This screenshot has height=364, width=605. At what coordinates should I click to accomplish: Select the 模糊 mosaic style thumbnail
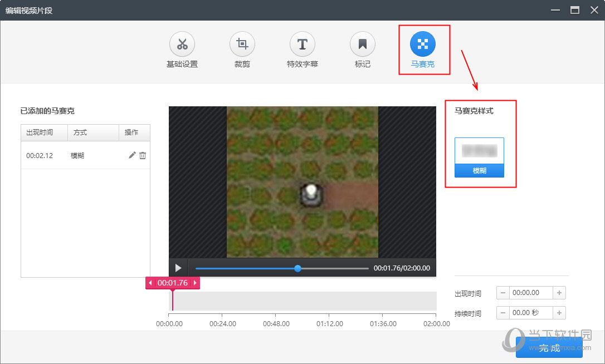pyautogui.click(x=480, y=151)
